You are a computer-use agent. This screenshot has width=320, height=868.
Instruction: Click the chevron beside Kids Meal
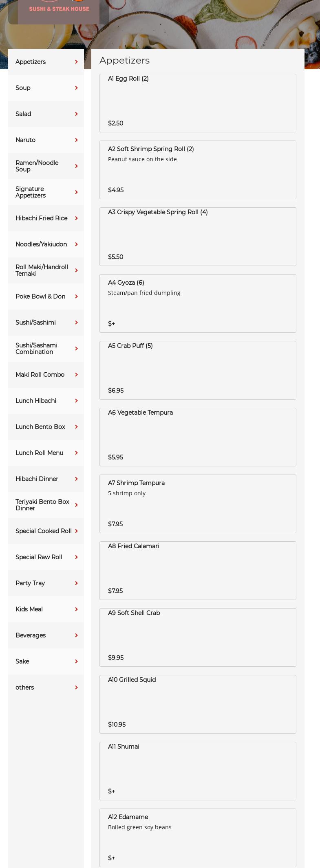[76, 609]
